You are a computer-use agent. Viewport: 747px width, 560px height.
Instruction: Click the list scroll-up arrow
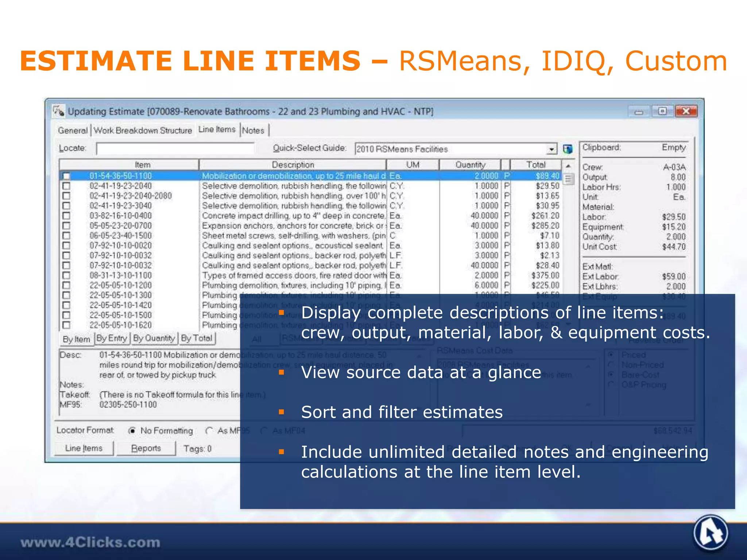point(568,166)
